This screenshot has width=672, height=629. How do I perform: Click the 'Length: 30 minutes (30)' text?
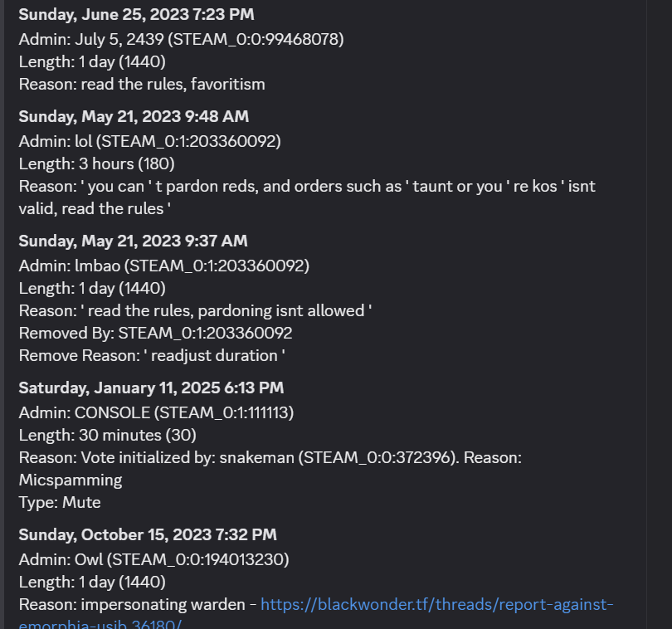point(108,435)
